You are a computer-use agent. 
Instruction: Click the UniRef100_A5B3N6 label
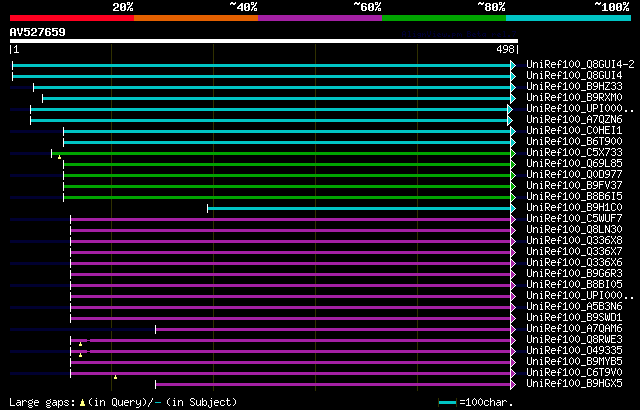coord(574,307)
